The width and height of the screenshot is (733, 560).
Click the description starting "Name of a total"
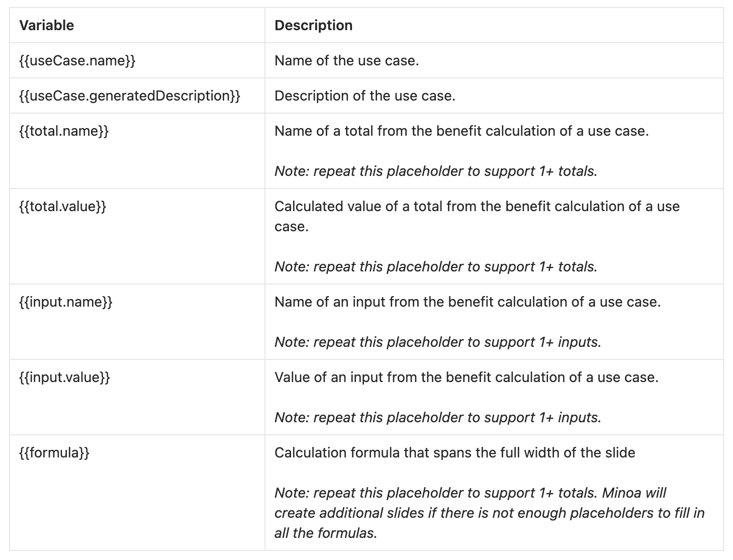pyautogui.click(x=461, y=131)
